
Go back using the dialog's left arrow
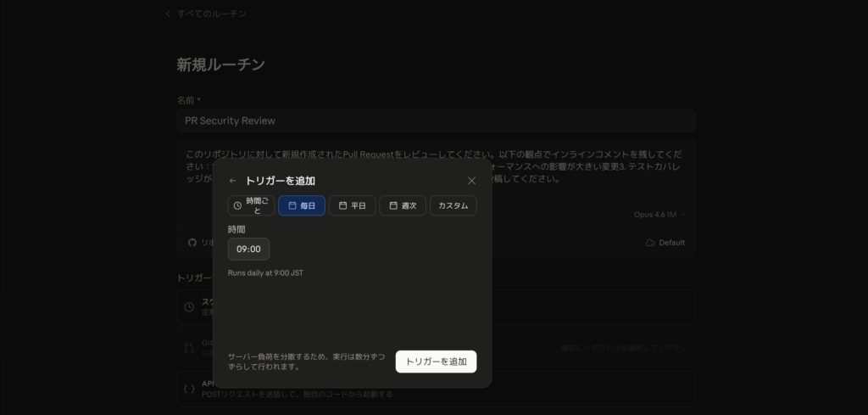click(x=232, y=181)
